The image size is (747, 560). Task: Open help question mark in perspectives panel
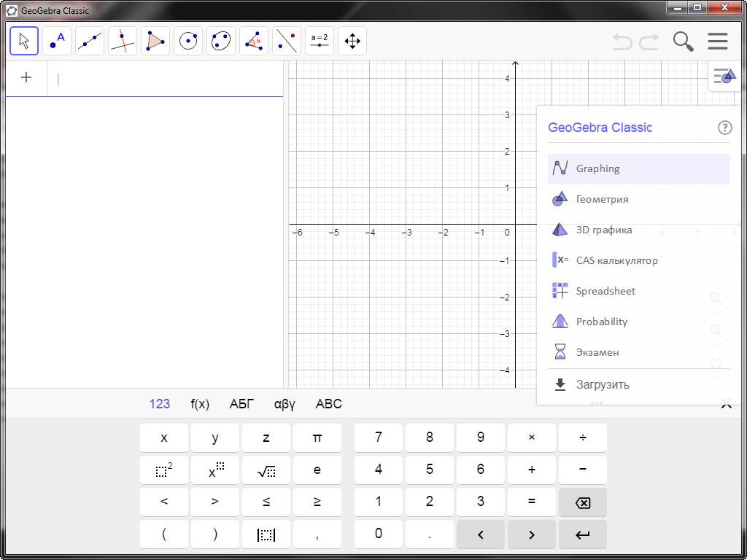point(724,128)
